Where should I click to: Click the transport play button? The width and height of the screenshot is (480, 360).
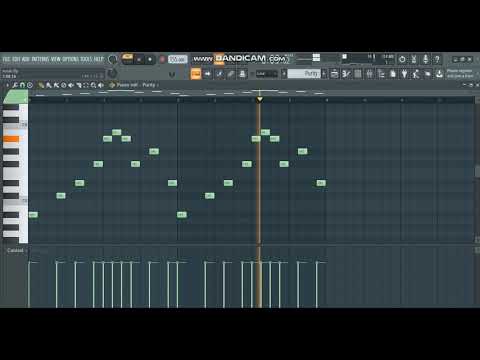click(139, 60)
